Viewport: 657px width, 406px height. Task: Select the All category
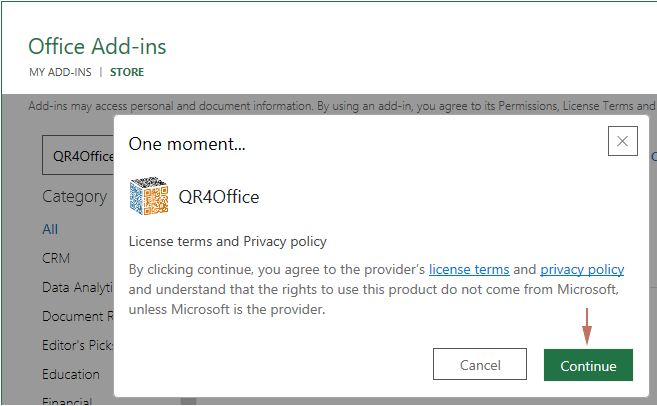[x=50, y=229]
